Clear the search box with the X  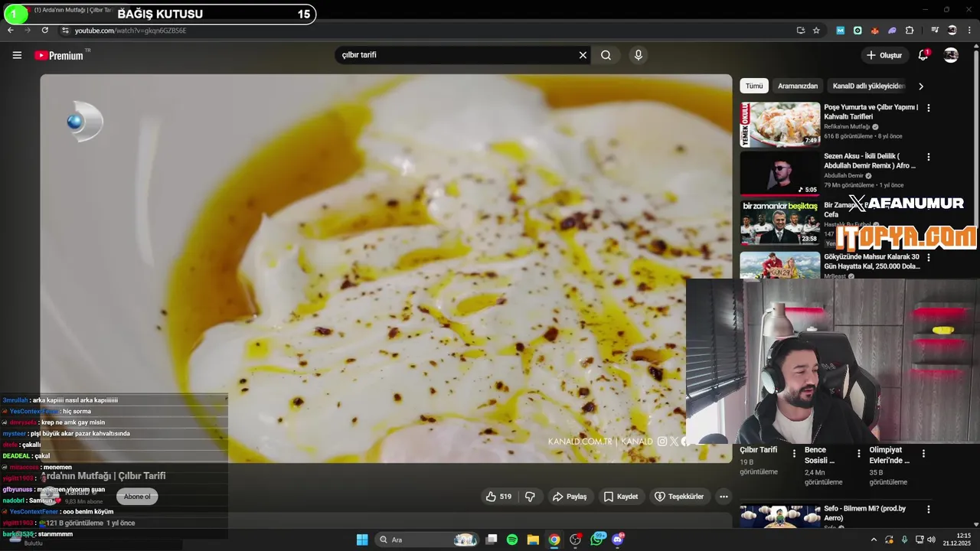pyautogui.click(x=583, y=55)
